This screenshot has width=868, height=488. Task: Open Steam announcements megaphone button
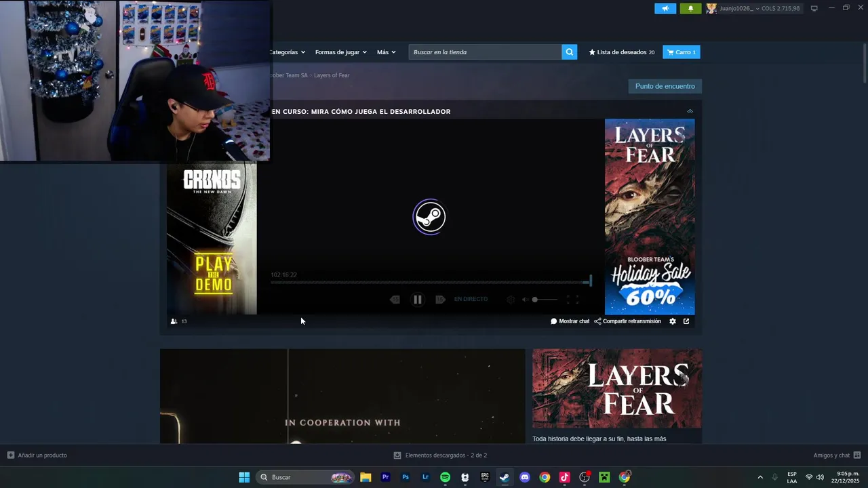coord(665,8)
